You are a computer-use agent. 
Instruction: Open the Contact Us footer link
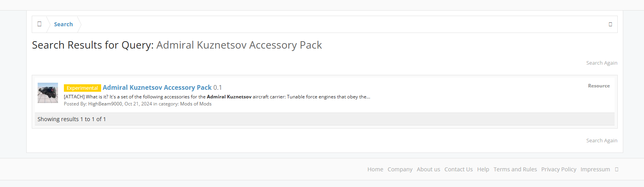459,169
